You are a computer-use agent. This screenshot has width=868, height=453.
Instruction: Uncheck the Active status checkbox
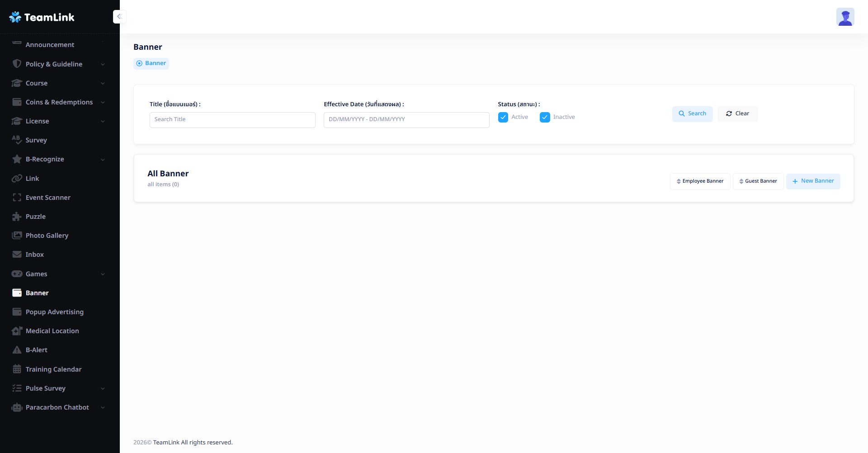coord(503,118)
